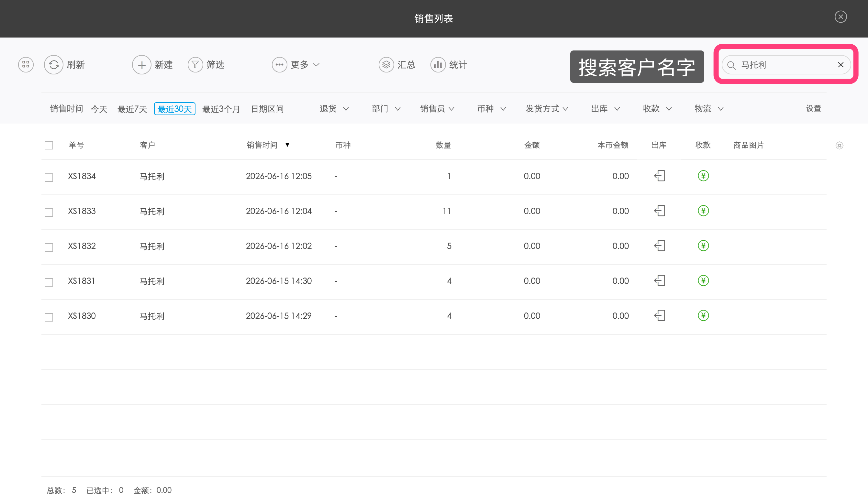The image size is (868, 504).
Task: Close the sales list window
Action: 840,16
